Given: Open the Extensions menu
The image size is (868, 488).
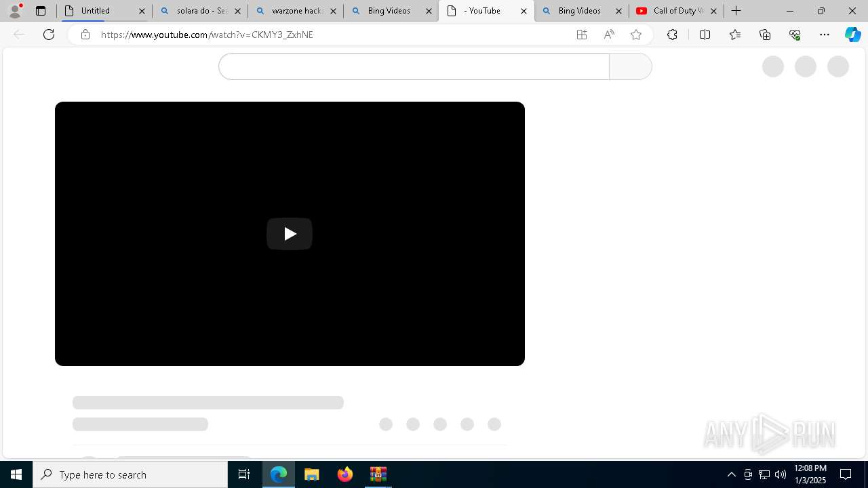Looking at the screenshot, I should pos(672,35).
